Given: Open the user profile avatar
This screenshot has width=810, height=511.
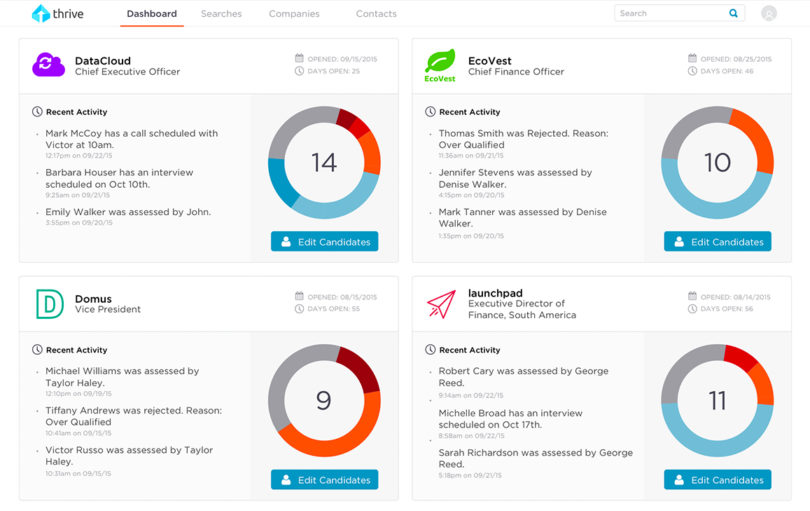Looking at the screenshot, I should (769, 13).
